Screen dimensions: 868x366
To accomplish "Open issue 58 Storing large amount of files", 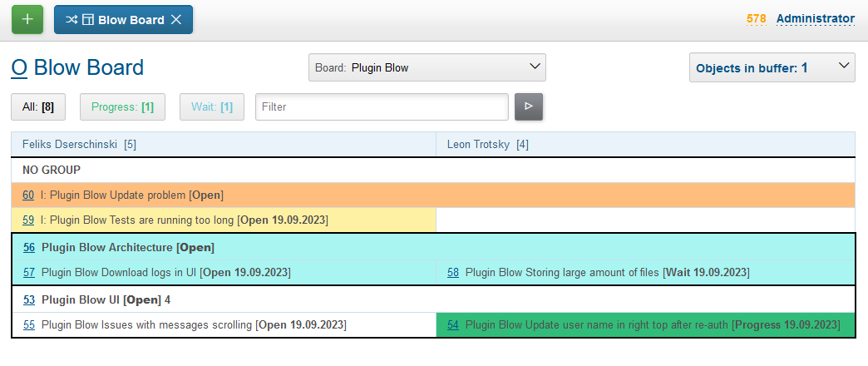I will pyautogui.click(x=453, y=272).
